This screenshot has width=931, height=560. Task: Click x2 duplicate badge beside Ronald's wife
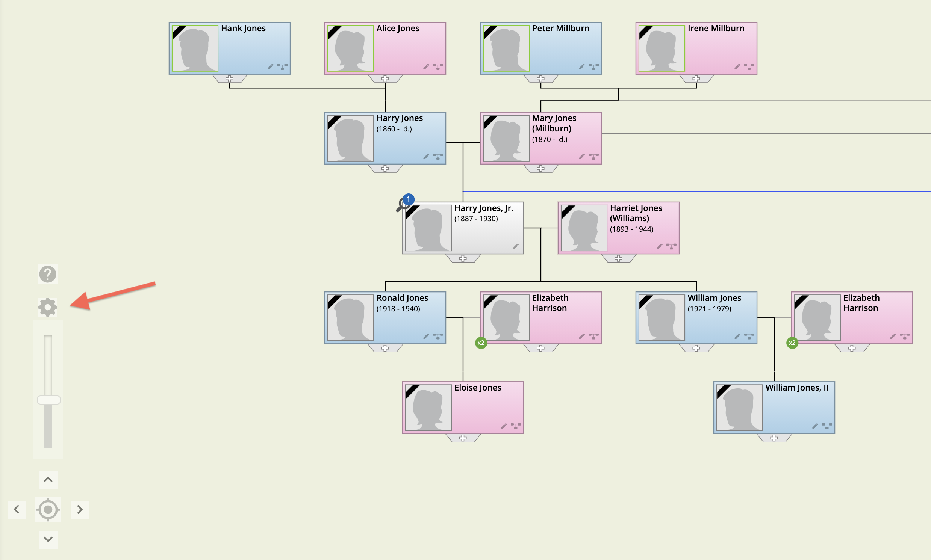pyautogui.click(x=481, y=343)
